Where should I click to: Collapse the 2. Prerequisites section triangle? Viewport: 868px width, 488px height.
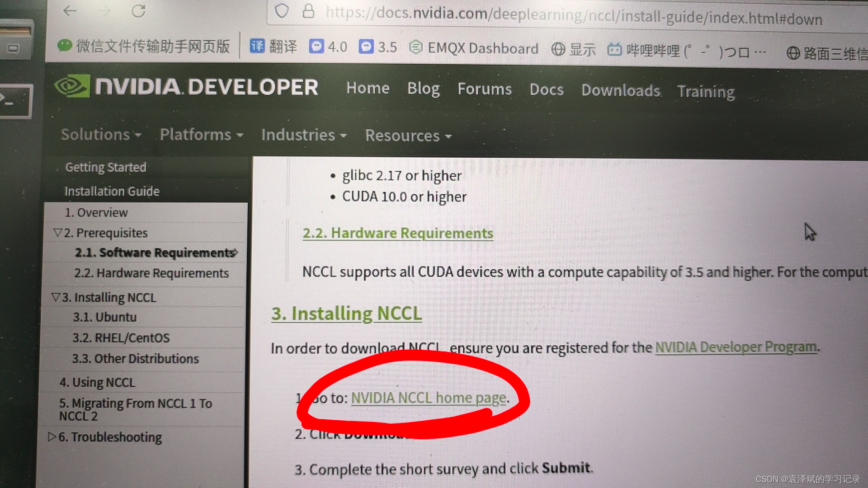[x=58, y=233]
